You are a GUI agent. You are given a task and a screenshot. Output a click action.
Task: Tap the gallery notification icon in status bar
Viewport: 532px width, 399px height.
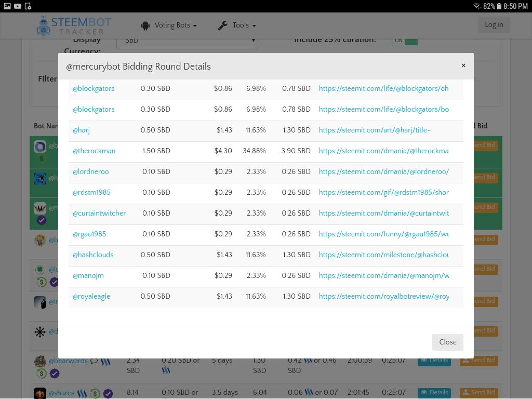coord(7,6)
